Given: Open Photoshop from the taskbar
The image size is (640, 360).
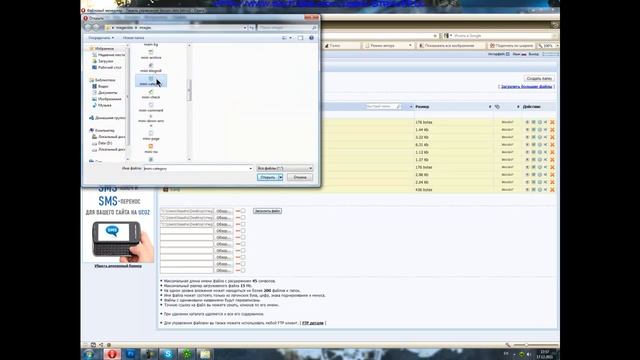Looking at the screenshot, I should tap(131, 354).
